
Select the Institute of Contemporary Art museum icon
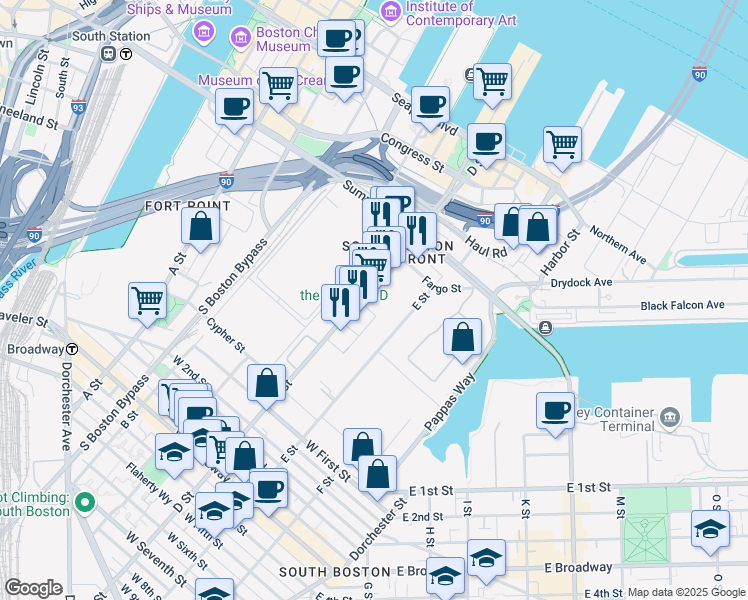(x=391, y=11)
